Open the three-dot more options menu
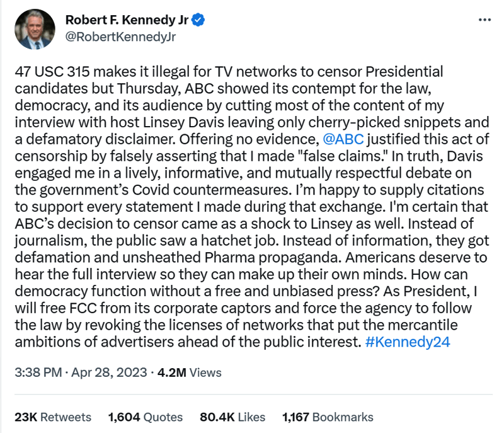The image size is (504, 433). pos(484,20)
